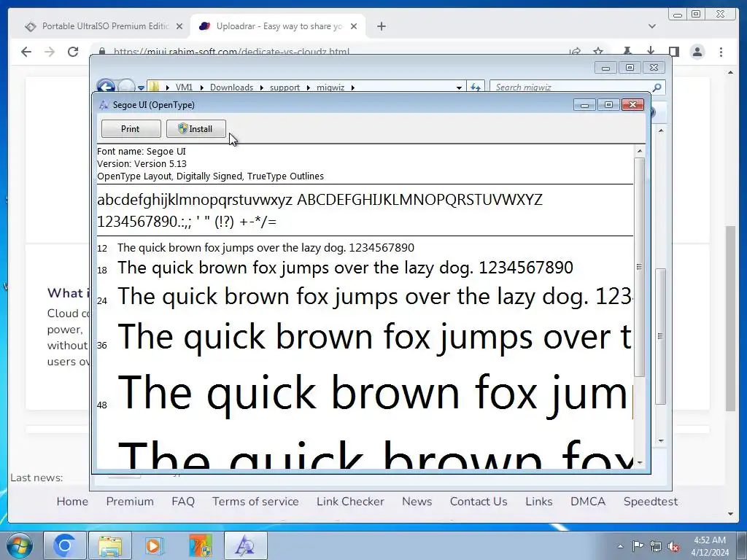Close the Portable UltraISO tab
747x560 pixels.
point(179,27)
